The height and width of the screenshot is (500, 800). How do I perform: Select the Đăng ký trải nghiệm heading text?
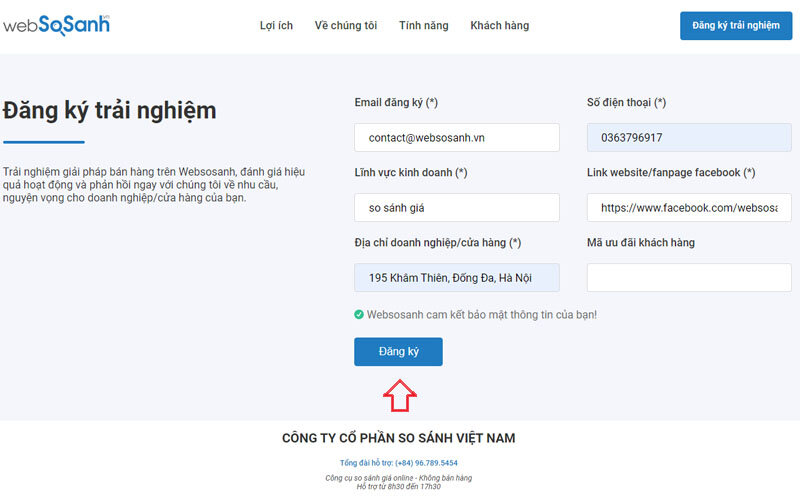pos(110,111)
